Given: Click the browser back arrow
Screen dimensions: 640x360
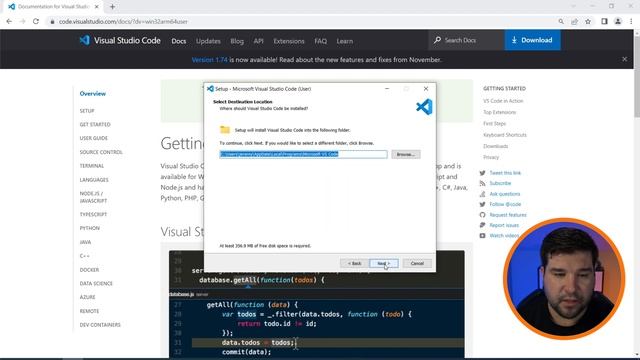Looking at the screenshot, I should (x=9, y=22).
